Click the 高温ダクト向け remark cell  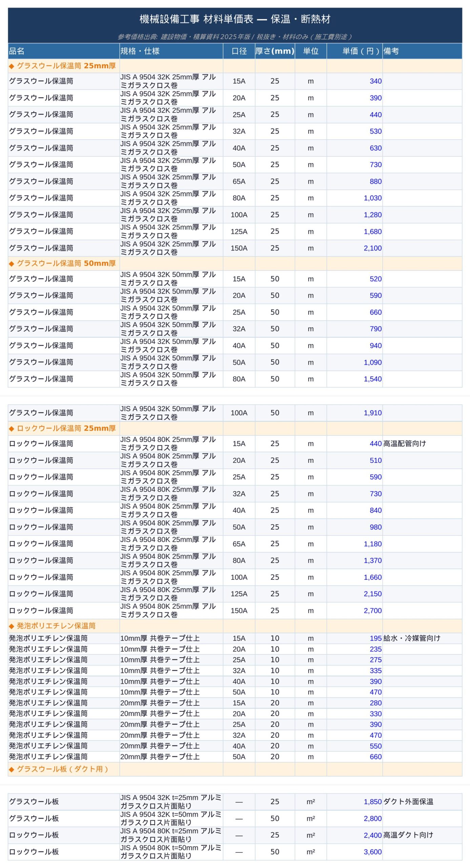point(408,835)
